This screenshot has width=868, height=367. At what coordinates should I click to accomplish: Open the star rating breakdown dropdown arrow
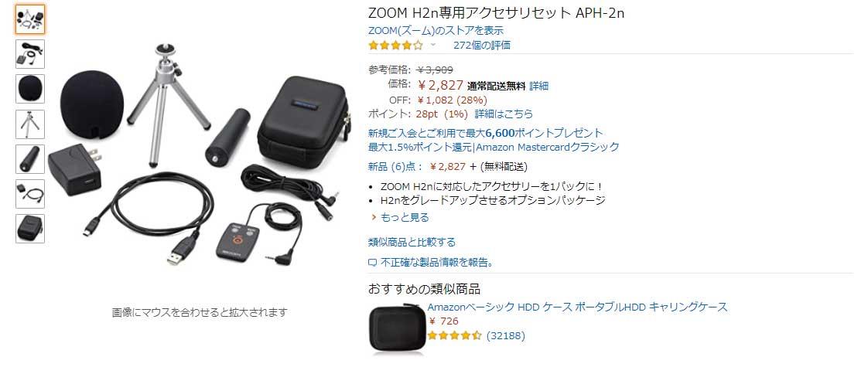coord(433,46)
